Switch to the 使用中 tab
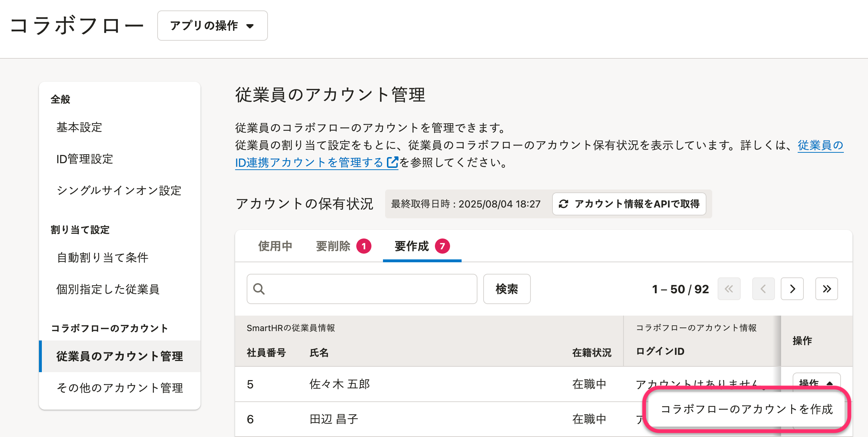The height and width of the screenshot is (437, 868). tap(275, 246)
